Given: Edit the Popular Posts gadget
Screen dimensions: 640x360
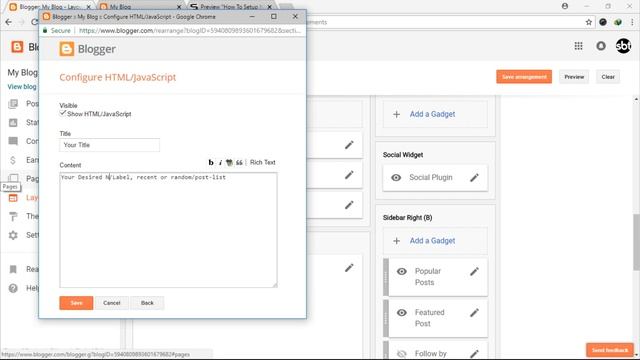Looking at the screenshot, I should [474, 271].
